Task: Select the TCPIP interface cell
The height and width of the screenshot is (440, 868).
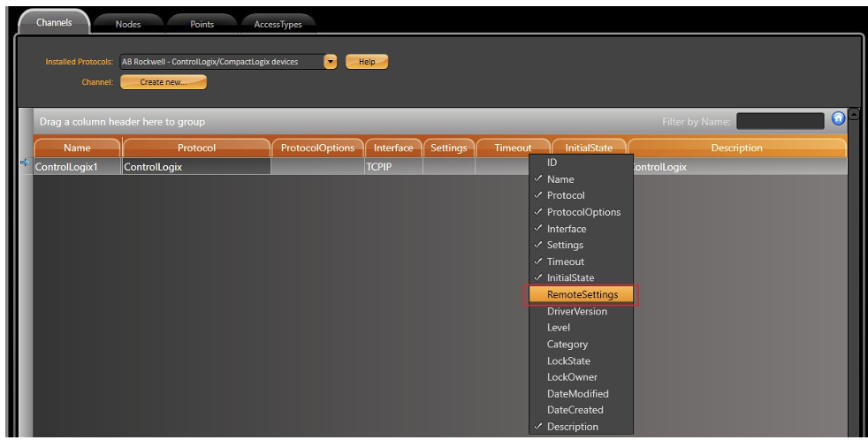Action: (393, 167)
